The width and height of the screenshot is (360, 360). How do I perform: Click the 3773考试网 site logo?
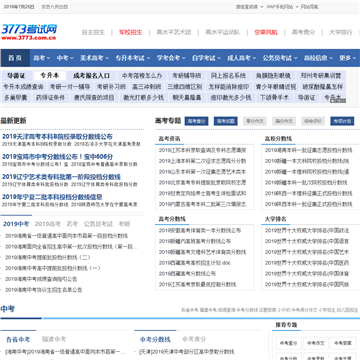pyautogui.click(x=29, y=32)
